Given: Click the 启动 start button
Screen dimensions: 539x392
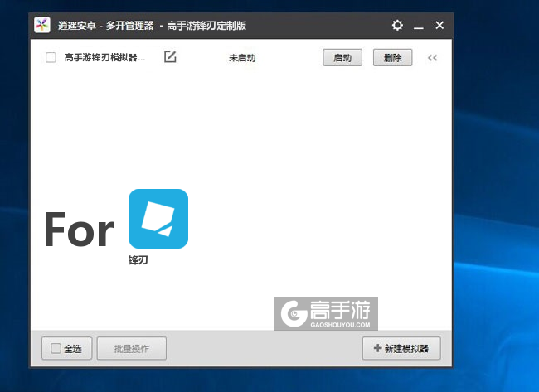Looking at the screenshot, I should 342,57.
